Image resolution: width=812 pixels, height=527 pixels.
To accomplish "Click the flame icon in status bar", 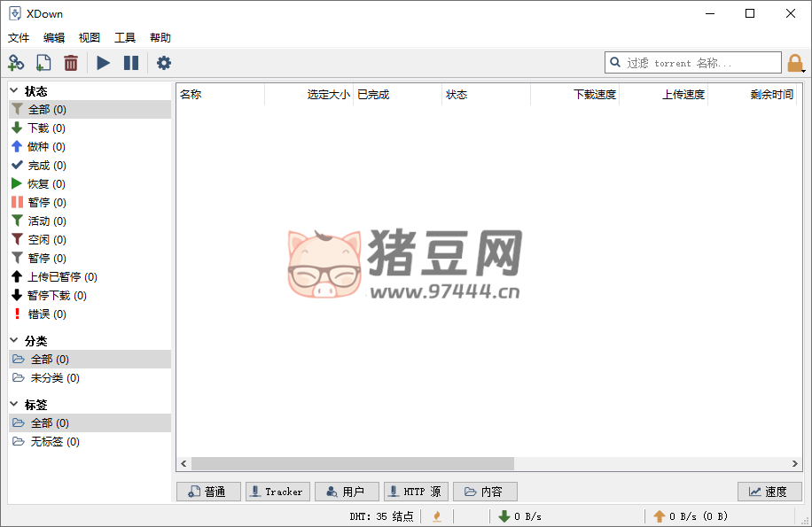I will click(x=436, y=516).
